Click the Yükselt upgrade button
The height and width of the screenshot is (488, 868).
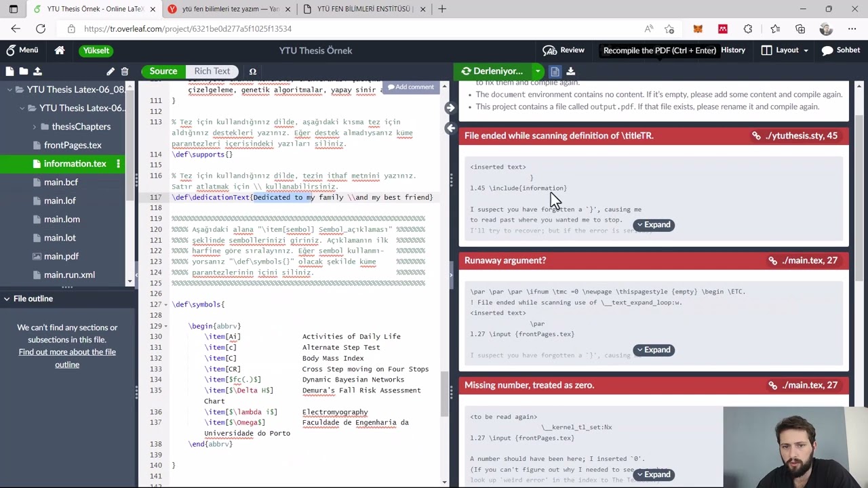pyautogui.click(x=96, y=50)
